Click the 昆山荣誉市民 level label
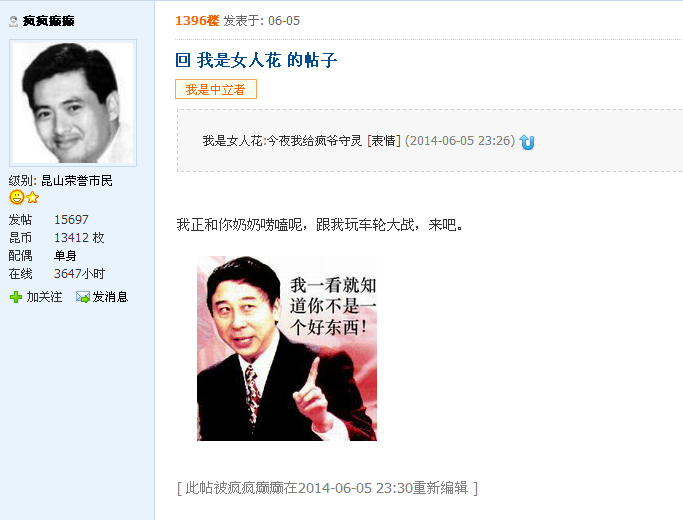This screenshot has height=520, width=683. (77, 180)
